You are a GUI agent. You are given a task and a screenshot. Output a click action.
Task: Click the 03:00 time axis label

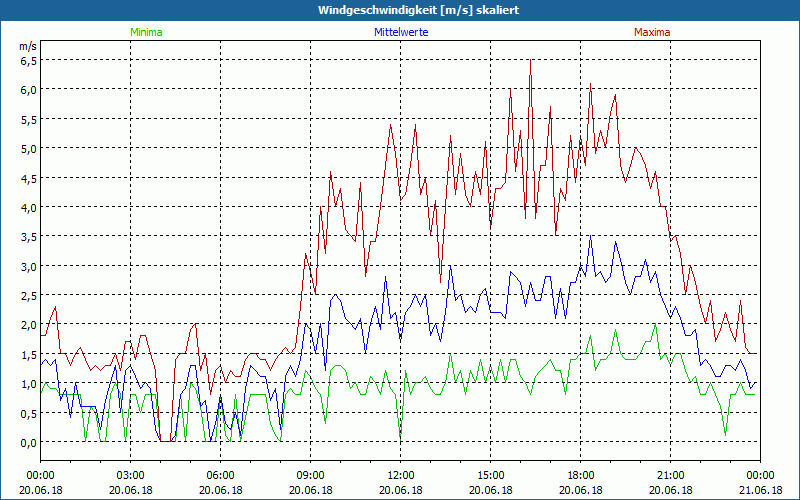pyautogui.click(x=131, y=476)
